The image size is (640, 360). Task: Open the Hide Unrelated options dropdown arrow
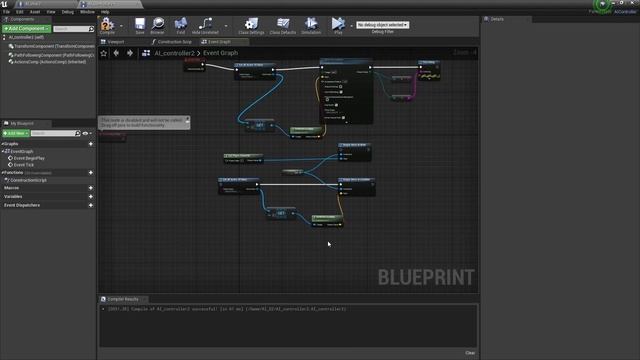[226, 26]
